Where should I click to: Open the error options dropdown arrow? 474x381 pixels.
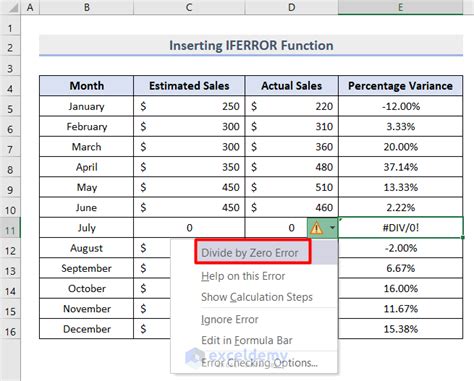pos(332,228)
